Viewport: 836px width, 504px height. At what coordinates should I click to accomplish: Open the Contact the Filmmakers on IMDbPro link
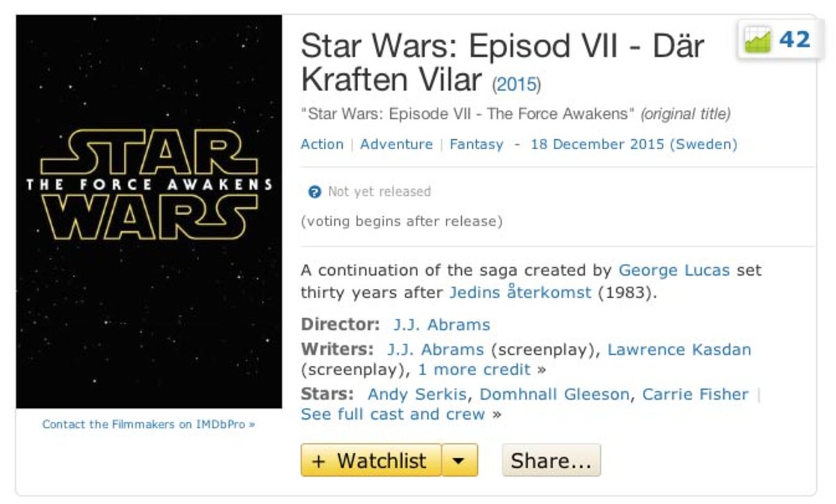point(148,424)
